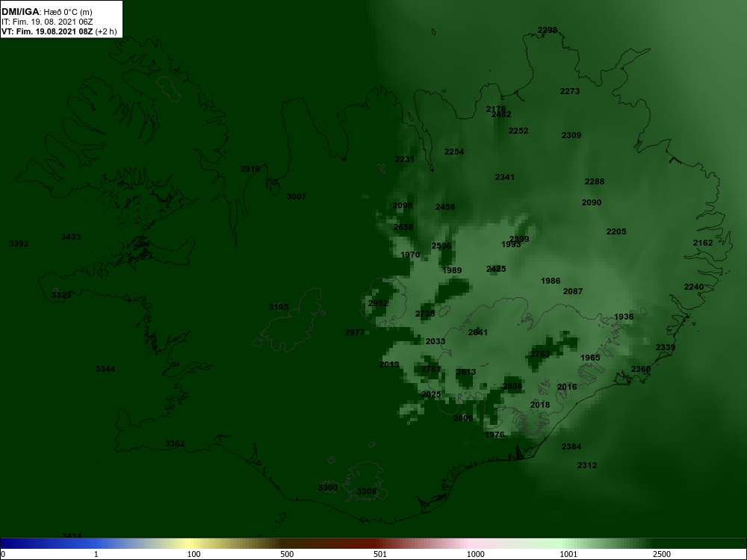Pick the 2536 height label

coord(441,246)
